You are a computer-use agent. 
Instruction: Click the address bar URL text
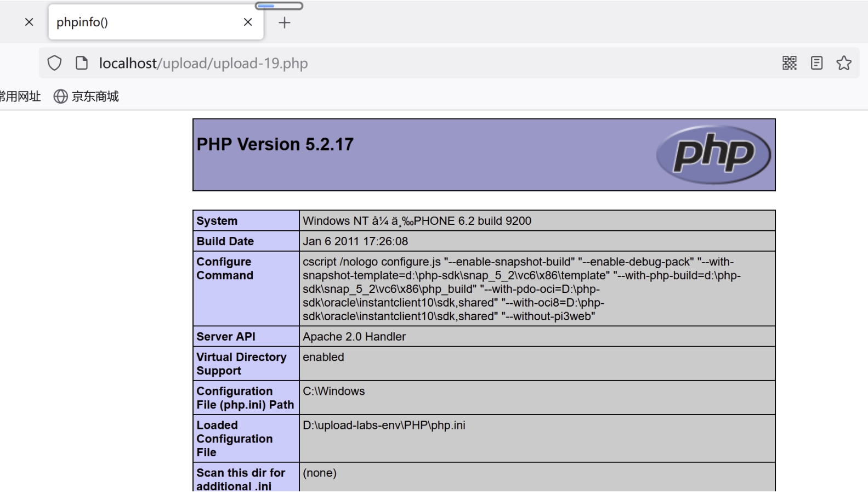203,63
